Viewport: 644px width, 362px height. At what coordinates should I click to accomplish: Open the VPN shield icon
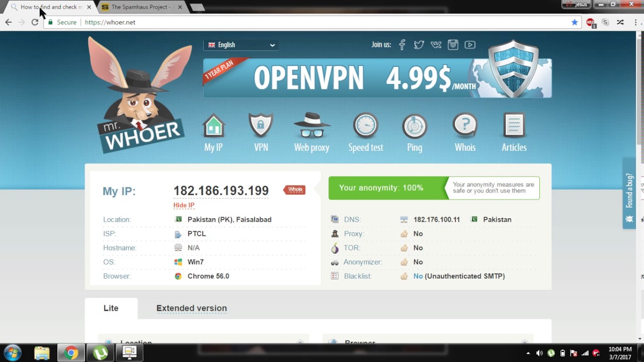point(261,126)
